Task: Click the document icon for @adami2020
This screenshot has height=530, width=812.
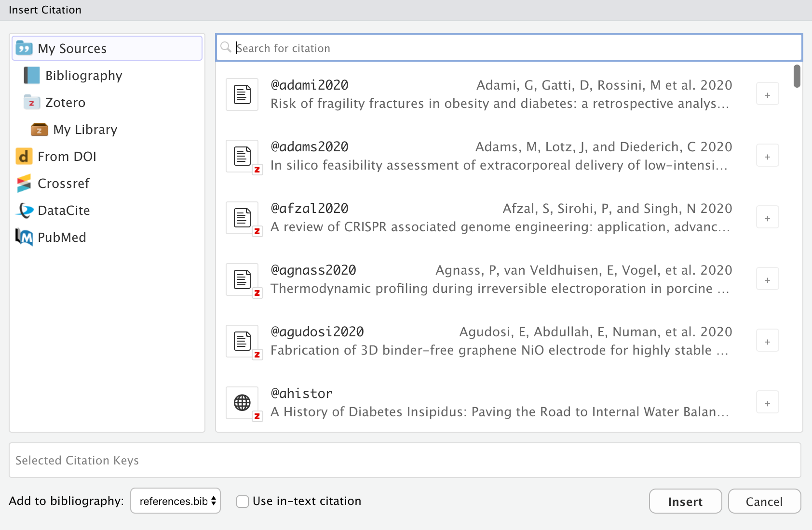Action: [x=242, y=94]
